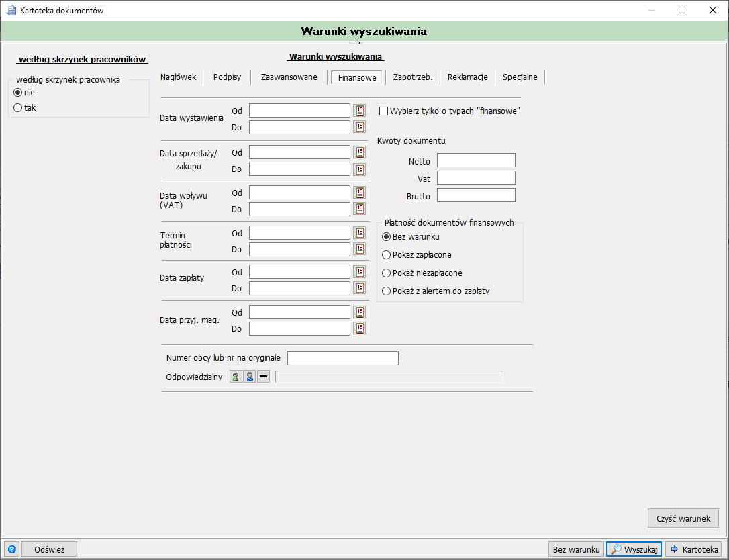Open calendar for Data wystawienia Do

[x=359, y=127]
